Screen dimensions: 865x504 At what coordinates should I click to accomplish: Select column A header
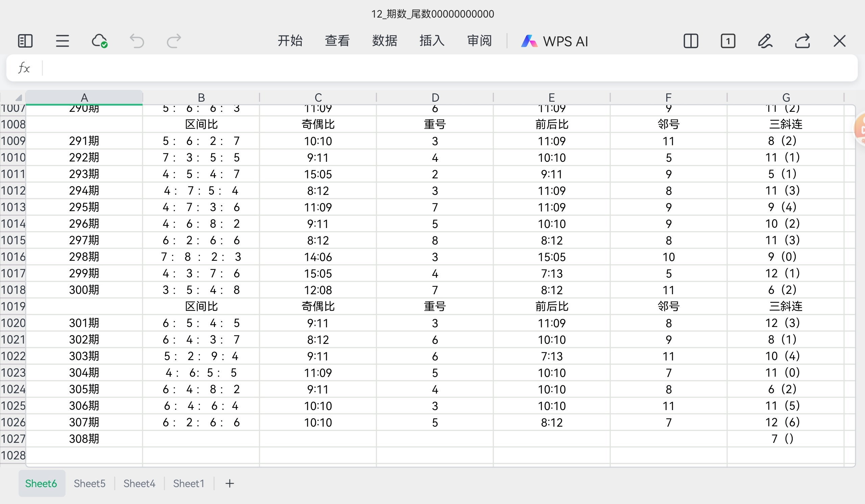tap(84, 97)
